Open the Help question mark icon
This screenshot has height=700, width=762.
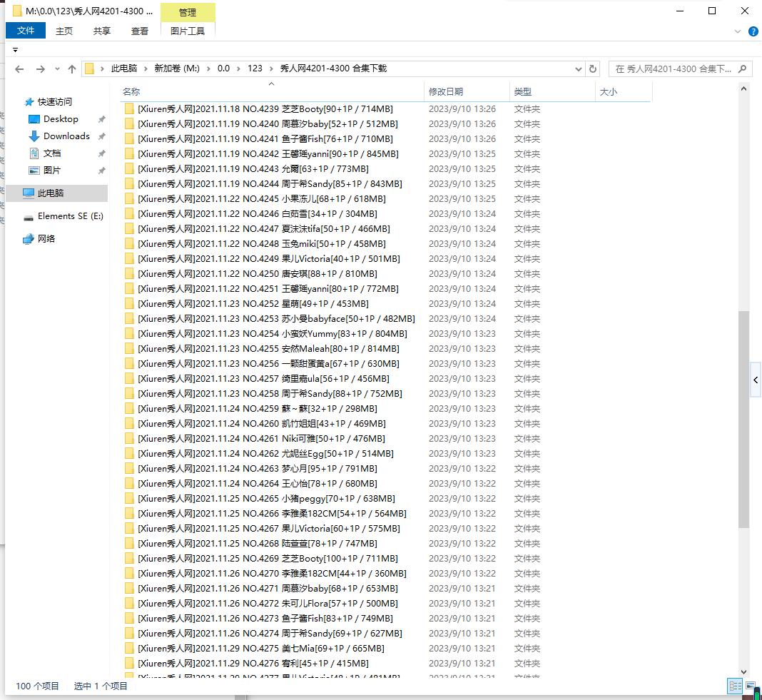753,31
